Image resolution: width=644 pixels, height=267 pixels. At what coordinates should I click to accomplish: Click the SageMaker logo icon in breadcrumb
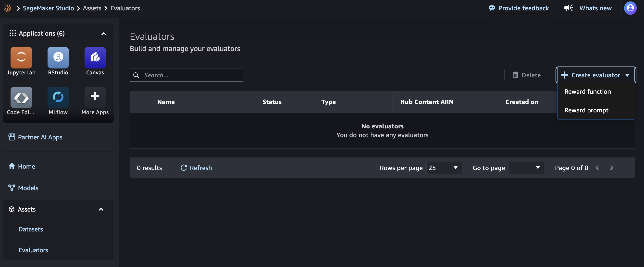7,8
